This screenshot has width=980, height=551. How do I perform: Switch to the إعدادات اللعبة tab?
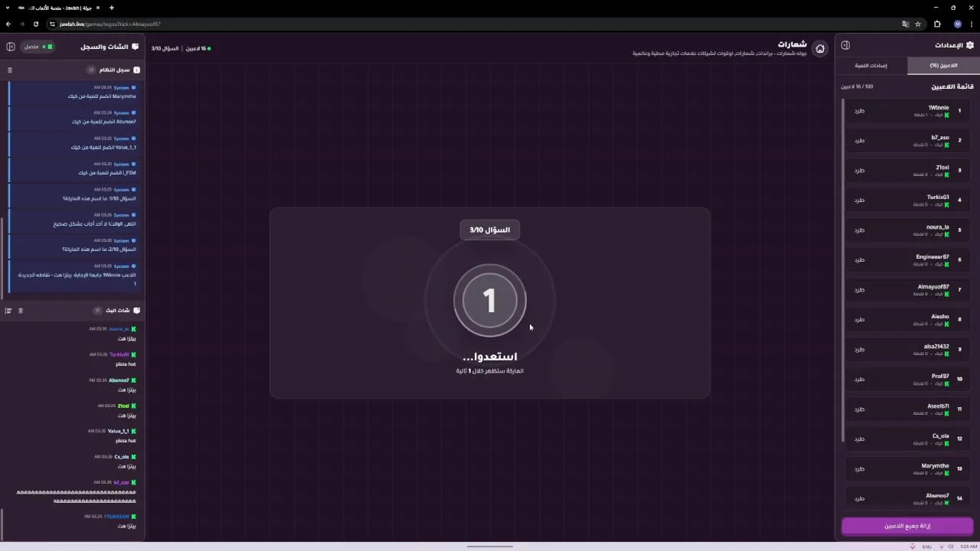[x=871, y=66]
